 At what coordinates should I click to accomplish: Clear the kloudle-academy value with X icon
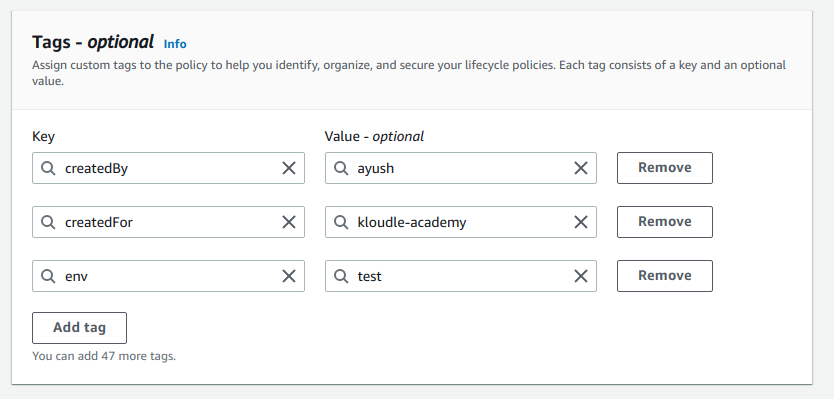tap(581, 222)
